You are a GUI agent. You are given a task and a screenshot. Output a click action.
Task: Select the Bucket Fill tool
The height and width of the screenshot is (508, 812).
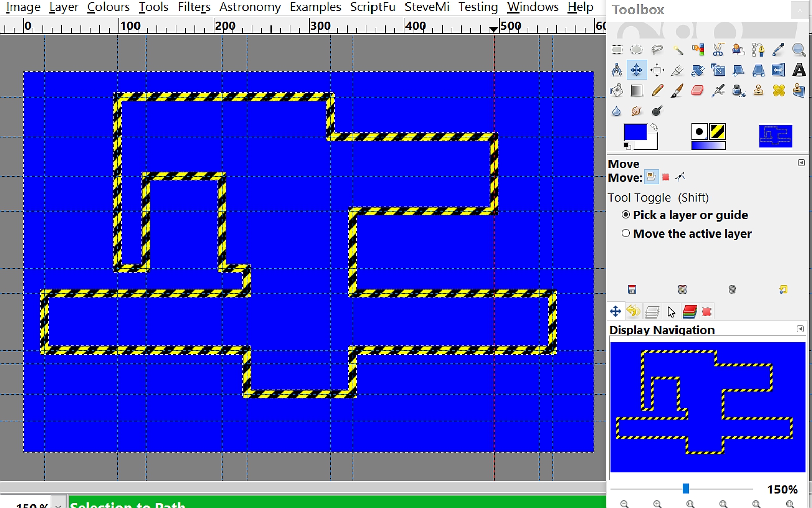pyautogui.click(x=617, y=90)
